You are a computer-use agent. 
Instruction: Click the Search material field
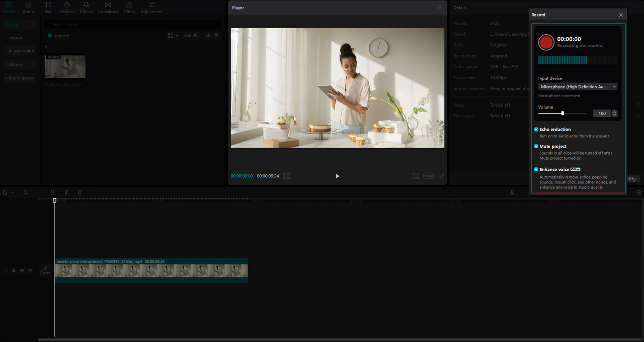click(133, 24)
